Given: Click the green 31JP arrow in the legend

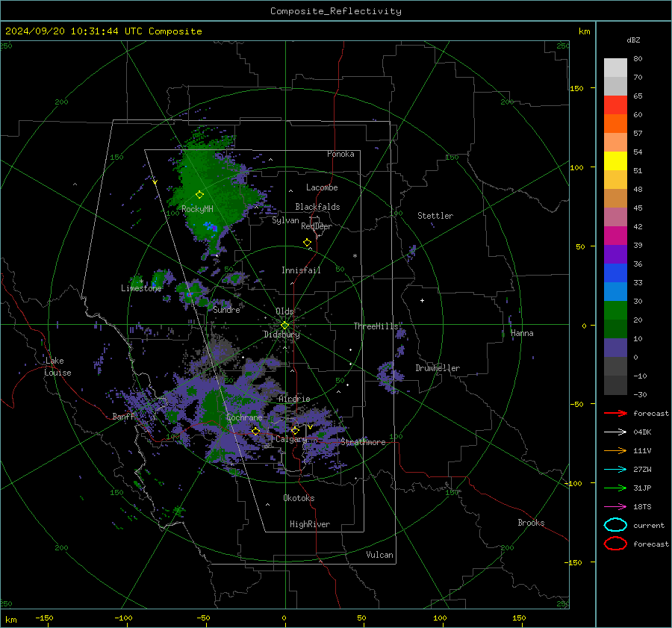Looking at the screenshot, I should (x=615, y=488).
